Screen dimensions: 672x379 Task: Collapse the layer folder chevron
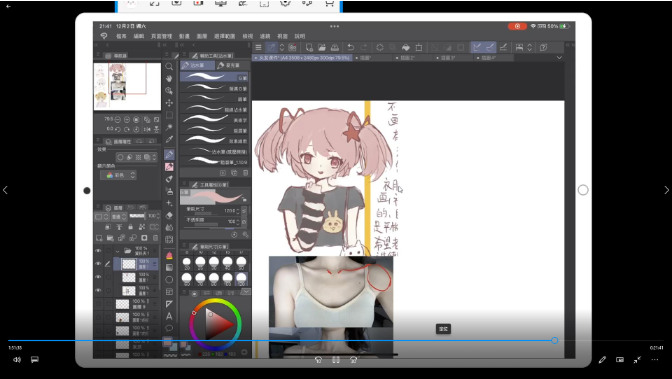[x=117, y=251]
